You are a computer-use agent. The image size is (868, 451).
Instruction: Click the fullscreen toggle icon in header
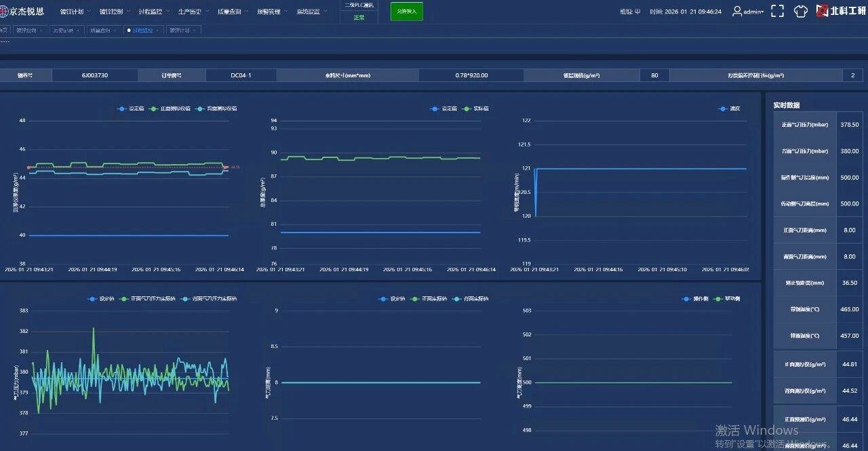coord(778,12)
